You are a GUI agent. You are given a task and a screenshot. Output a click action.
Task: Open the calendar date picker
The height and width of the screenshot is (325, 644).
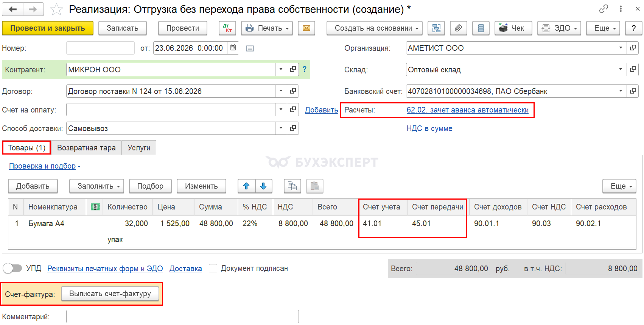pyautogui.click(x=233, y=48)
